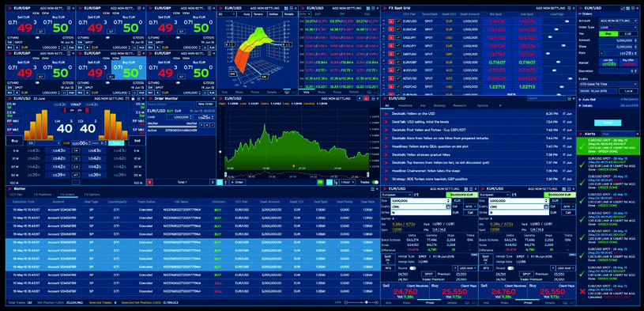Open Order Type dropdown set to Limit
The image size is (644, 311).
point(619,27)
